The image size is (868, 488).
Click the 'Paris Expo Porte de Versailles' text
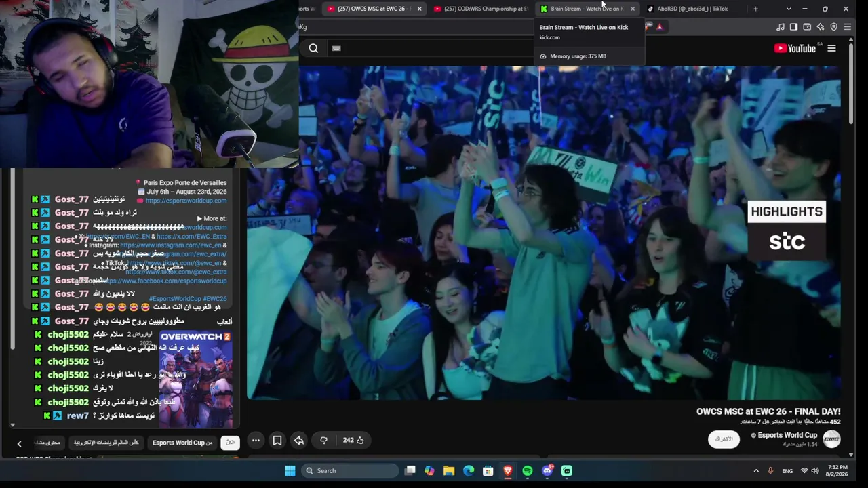pyautogui.click(x=185, y=183)
